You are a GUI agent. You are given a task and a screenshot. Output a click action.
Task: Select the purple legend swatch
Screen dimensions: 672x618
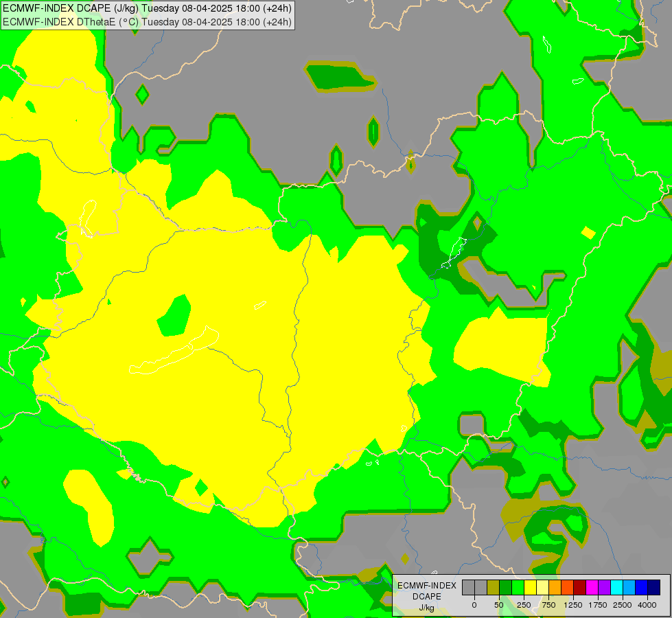(x=604, y=588)
